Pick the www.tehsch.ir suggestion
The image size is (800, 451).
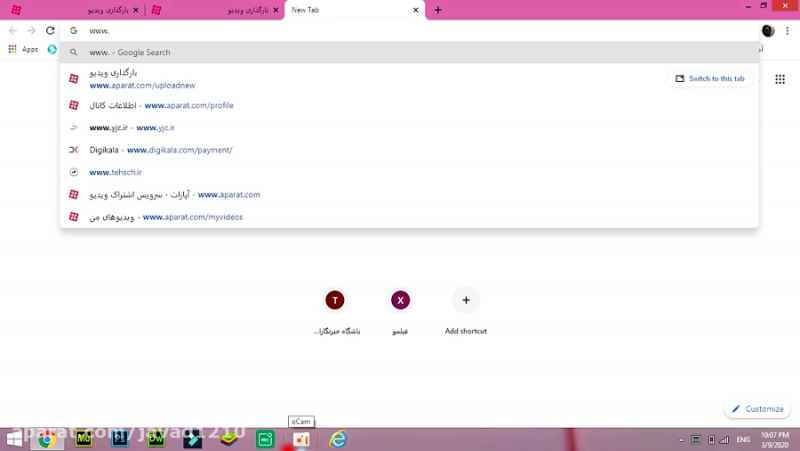point(115,172)
